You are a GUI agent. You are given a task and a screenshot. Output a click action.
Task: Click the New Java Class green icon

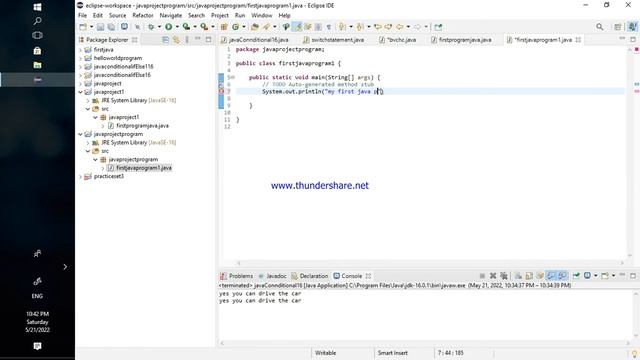point(236,27)
